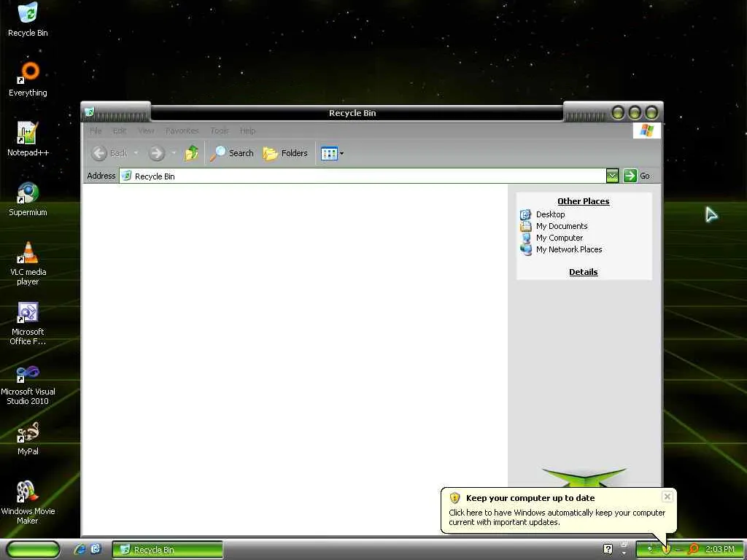This screenshot has height=560, width=747.
Task: Click the Everything magnifier tray icon
Action: pos(693,549)
